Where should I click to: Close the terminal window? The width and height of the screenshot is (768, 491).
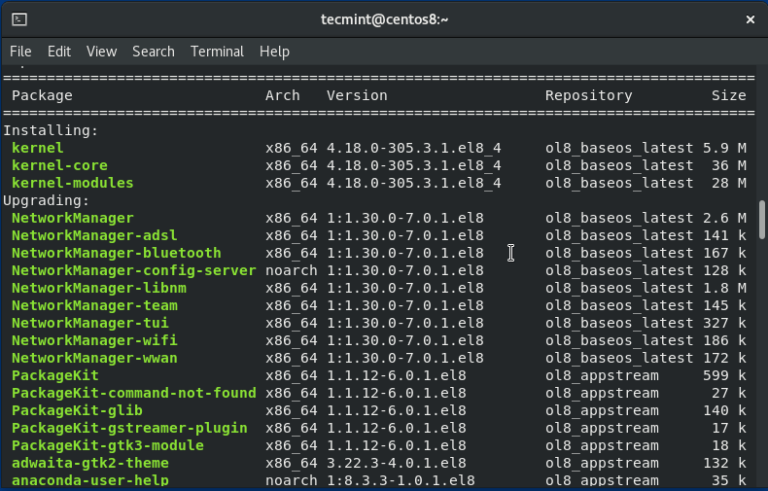pos(750,19)
